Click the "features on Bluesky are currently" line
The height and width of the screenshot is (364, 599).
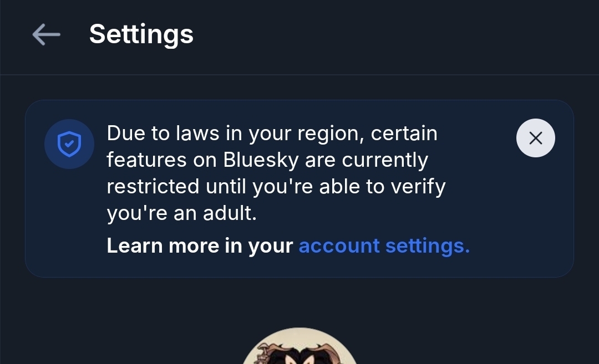(267, 160)
